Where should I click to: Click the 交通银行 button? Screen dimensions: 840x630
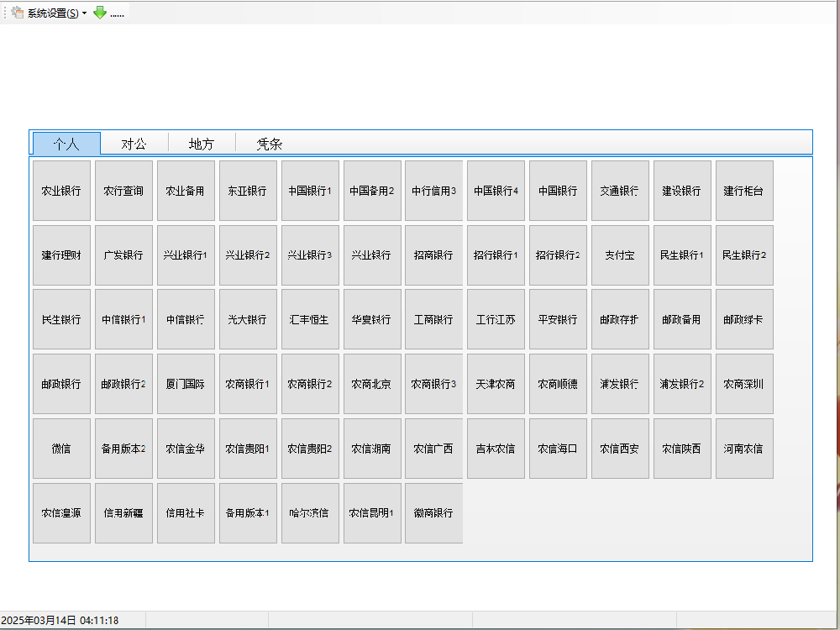click(621, 191)
